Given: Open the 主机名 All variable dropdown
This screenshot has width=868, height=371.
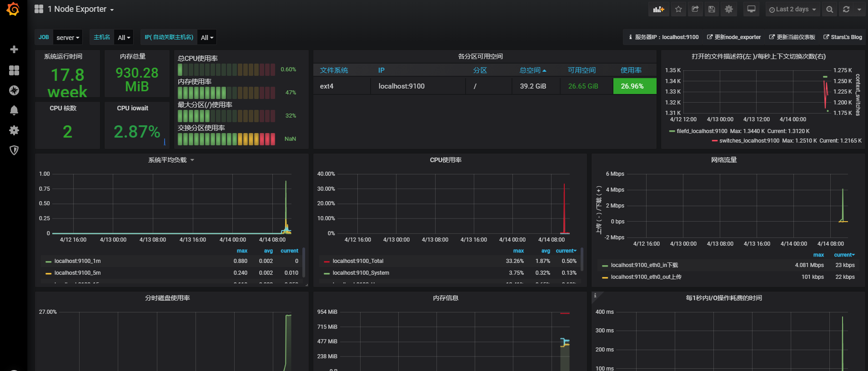Looking at the screenshot, I should pos(124,37).
